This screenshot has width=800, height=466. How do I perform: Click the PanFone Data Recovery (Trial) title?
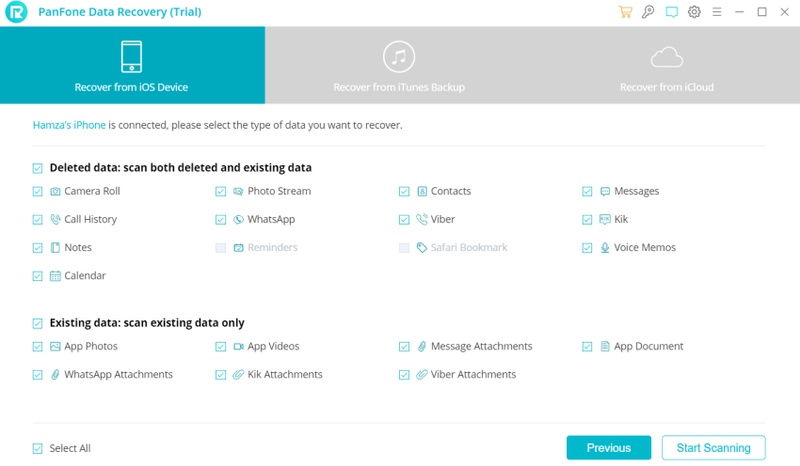120,12
